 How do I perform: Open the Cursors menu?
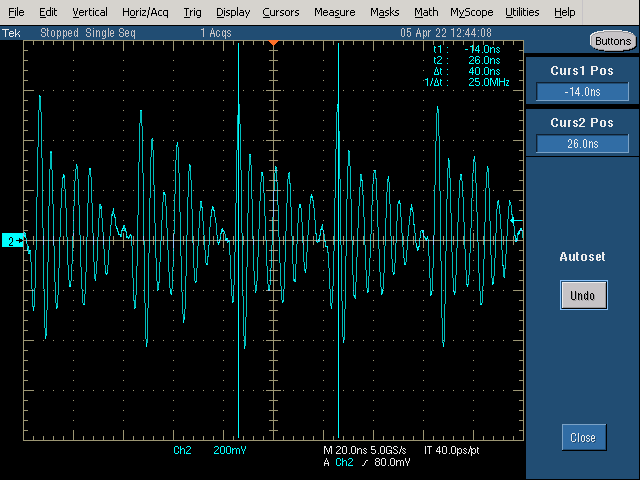coord(281,12)
